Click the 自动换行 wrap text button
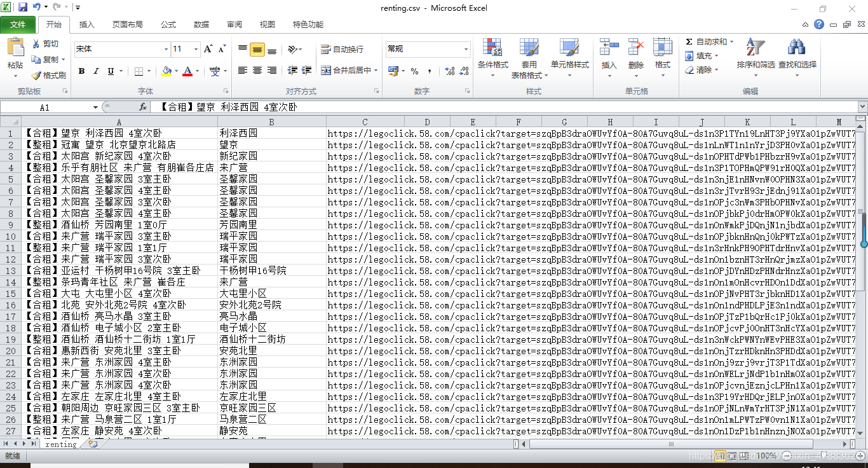The height and width of the screenshot is (468, 868). coord(342,49)
